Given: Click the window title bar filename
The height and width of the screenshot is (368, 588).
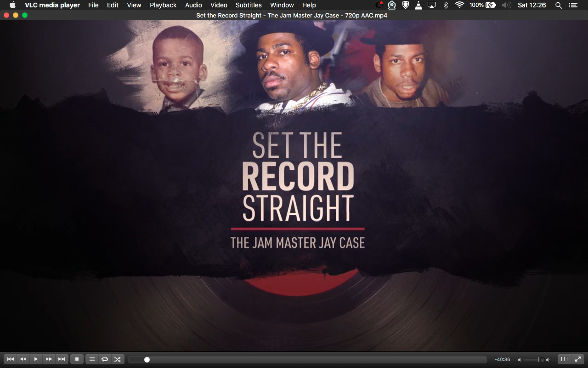Looking at the screenshot, I should click(292, 15).
